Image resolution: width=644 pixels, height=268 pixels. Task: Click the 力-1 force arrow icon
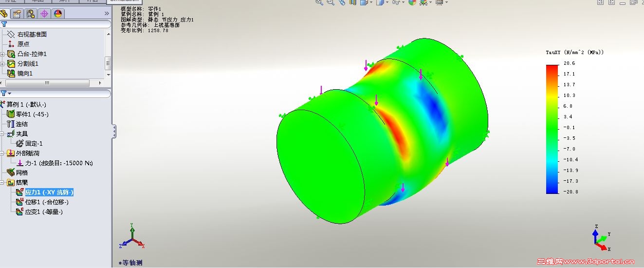click(20, 163)
